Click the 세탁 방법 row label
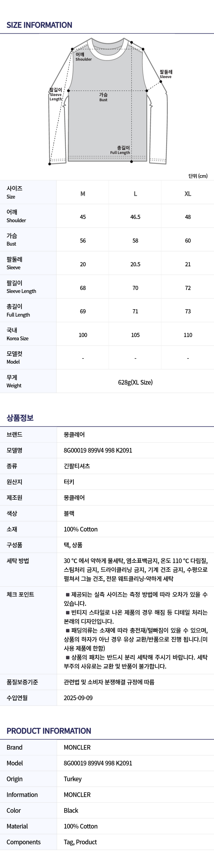The image size is (214, 868). [18, 561]
